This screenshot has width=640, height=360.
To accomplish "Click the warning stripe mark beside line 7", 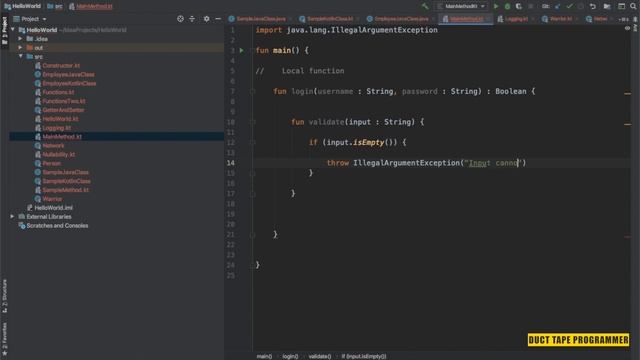I will click(627, 93).
